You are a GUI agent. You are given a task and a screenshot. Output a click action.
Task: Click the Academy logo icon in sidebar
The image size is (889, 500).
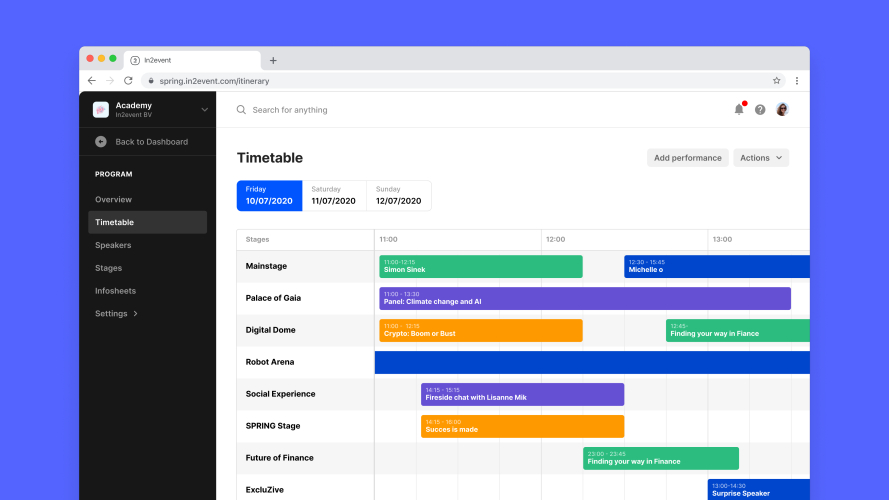point(101,109)
